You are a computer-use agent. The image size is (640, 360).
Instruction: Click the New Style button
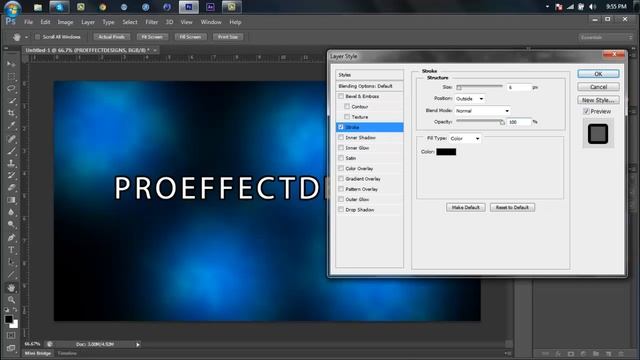pos(598,100)
